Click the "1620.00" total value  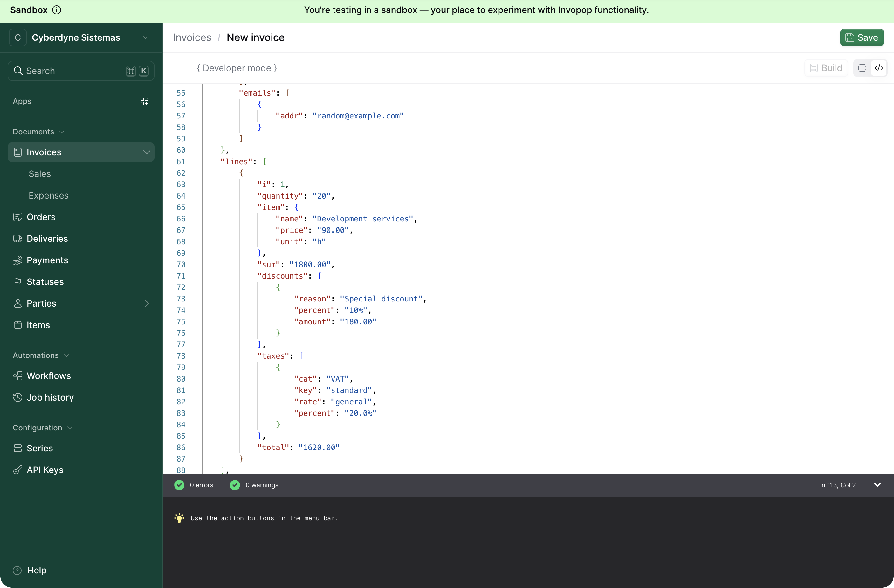click(319, 448)
